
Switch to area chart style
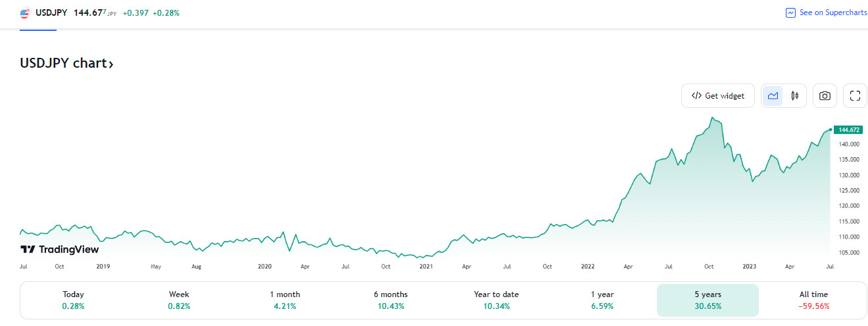(773, 96)
